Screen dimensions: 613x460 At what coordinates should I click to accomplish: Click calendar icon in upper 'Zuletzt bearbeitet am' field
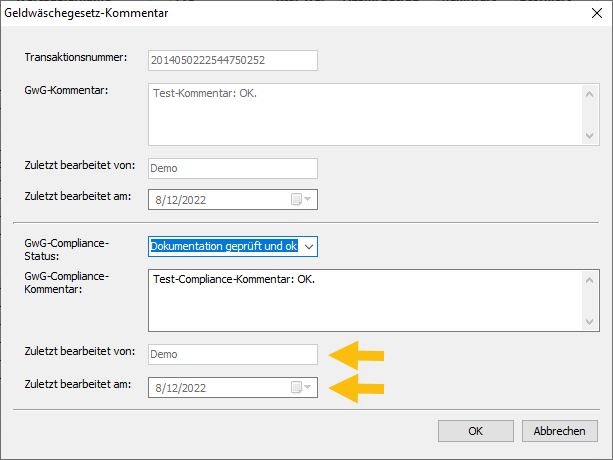[296, 199]
